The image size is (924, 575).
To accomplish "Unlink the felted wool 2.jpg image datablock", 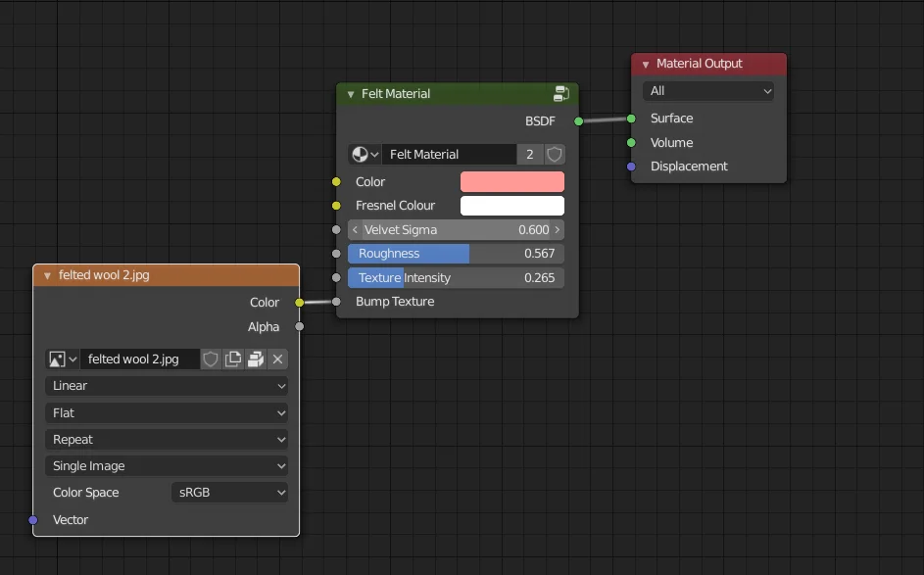I will click(277, 359).
